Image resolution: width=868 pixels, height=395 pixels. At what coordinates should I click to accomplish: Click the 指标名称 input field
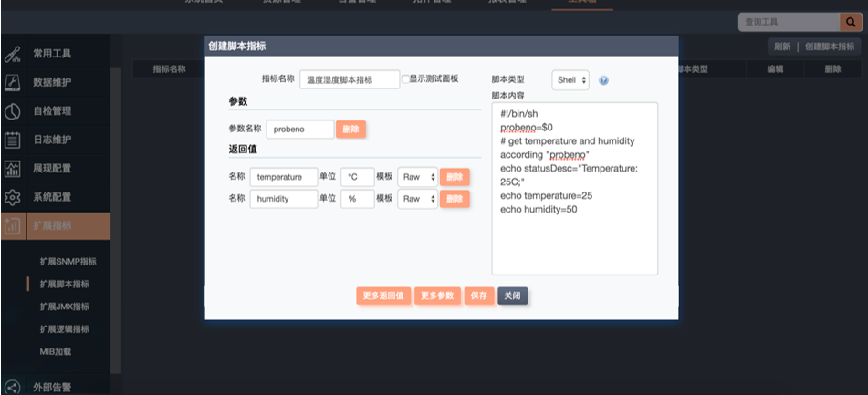click(349, 80)
